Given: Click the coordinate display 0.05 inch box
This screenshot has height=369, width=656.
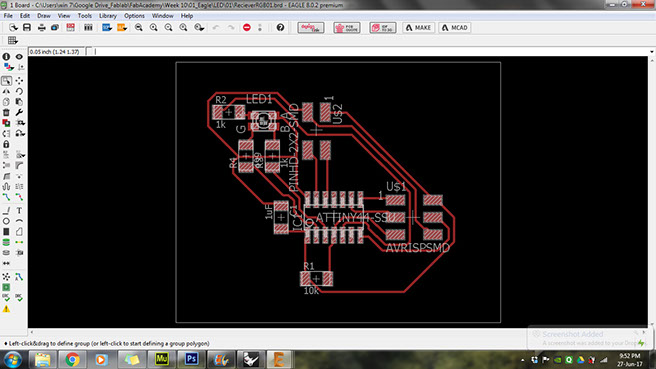Looking at the screenshot, I should (x=56, y=51).
